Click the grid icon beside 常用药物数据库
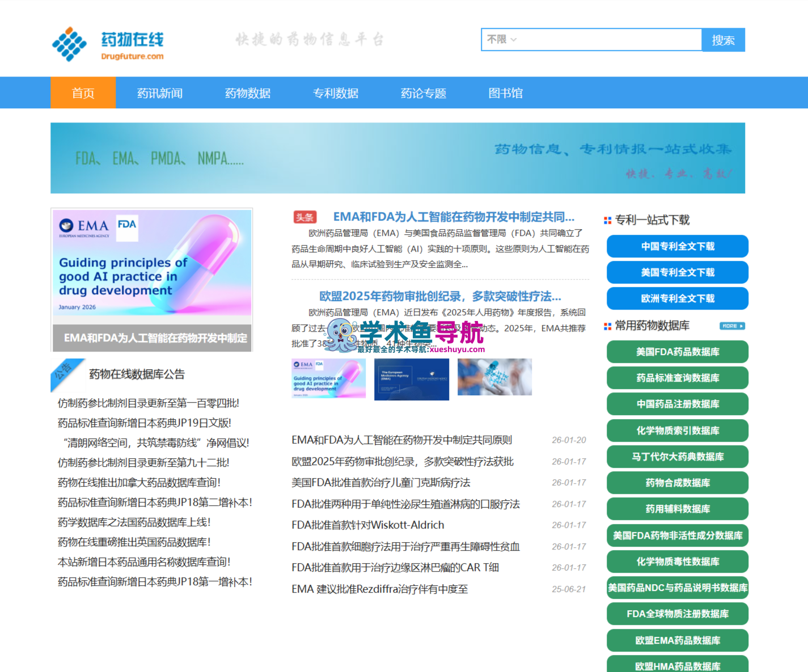This screenshot has height=672, width=808. coord(607,326)
